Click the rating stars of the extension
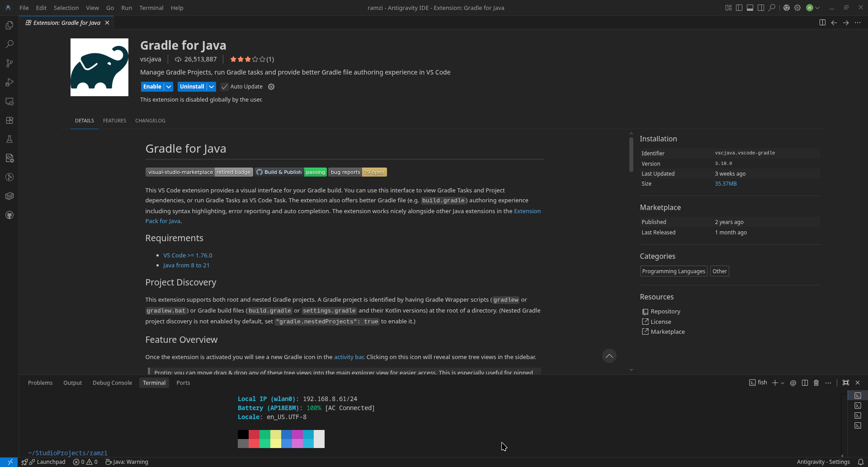 pos(247,59)
